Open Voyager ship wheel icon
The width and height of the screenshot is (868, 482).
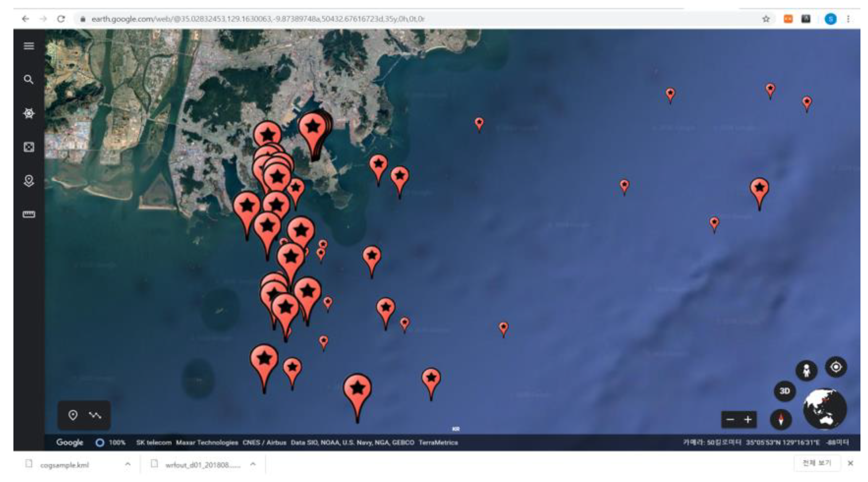click(29, 113)
